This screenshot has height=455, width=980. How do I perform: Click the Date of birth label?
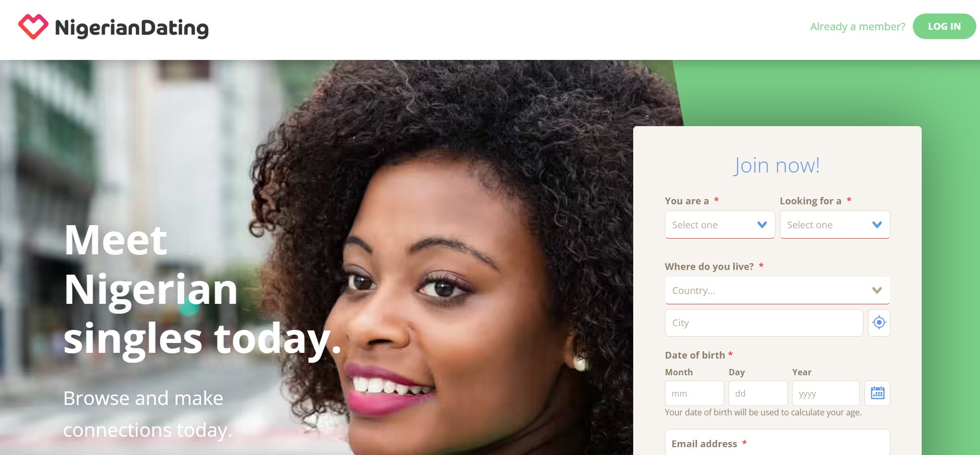pos(695,355)
